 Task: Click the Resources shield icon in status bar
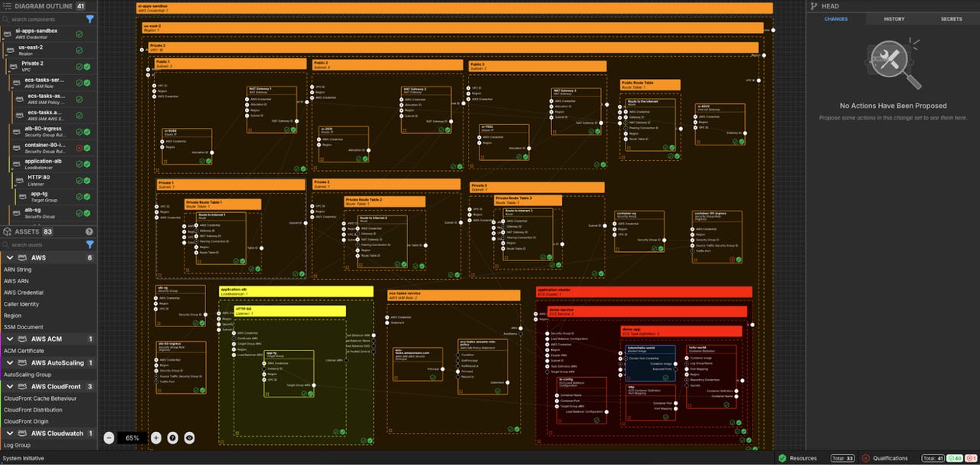coord(782,458)
